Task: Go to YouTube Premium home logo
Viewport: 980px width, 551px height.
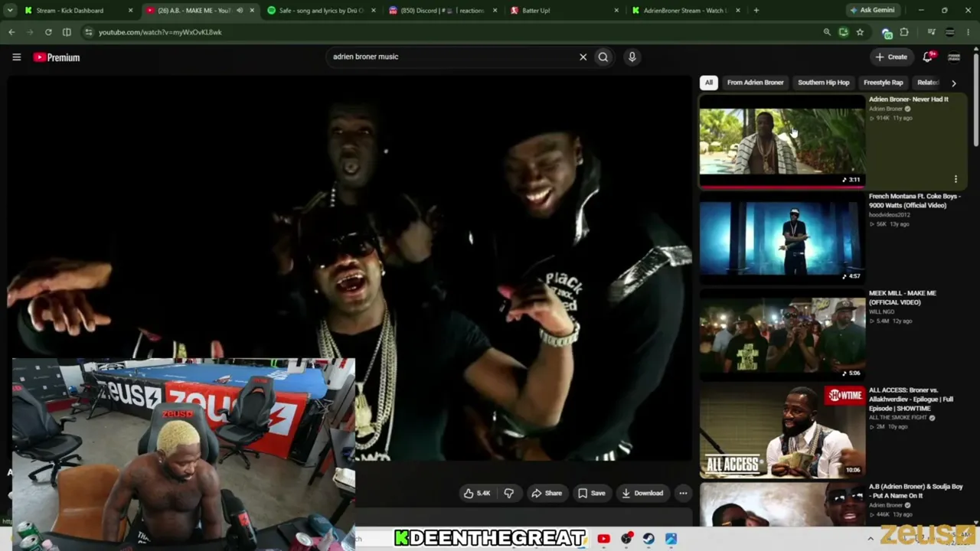Action: pyautogui.click(x=57, y=57)
